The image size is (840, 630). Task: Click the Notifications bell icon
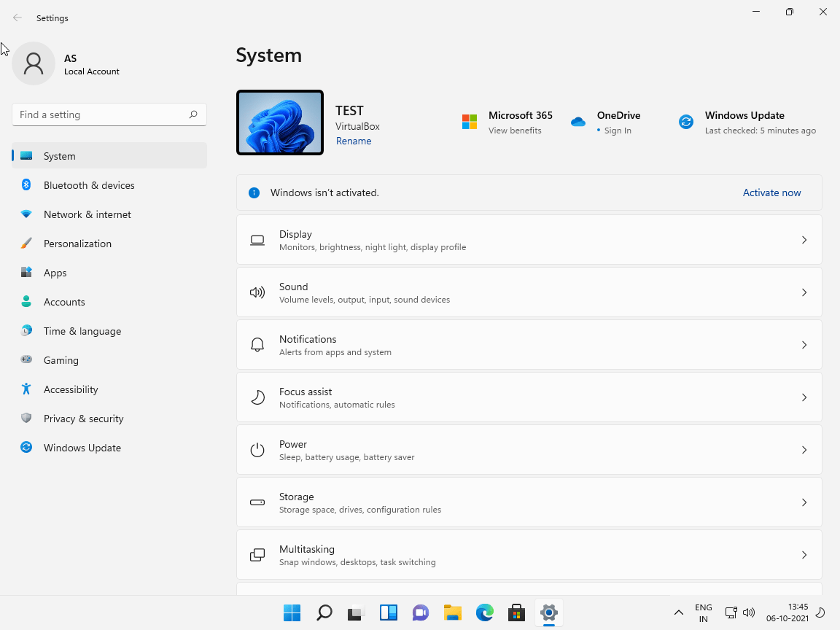(x=257, y=345)
